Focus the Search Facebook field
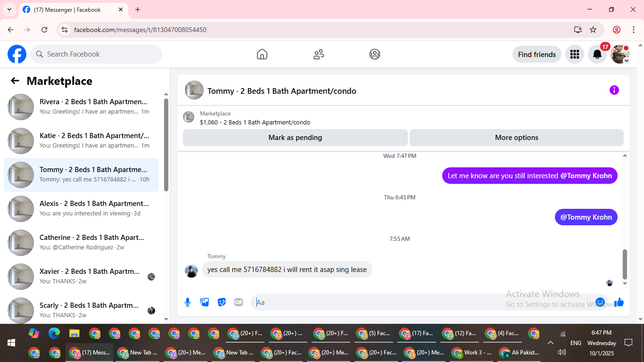644x362 pixels. pyautogui.click(x=96, y=54)
